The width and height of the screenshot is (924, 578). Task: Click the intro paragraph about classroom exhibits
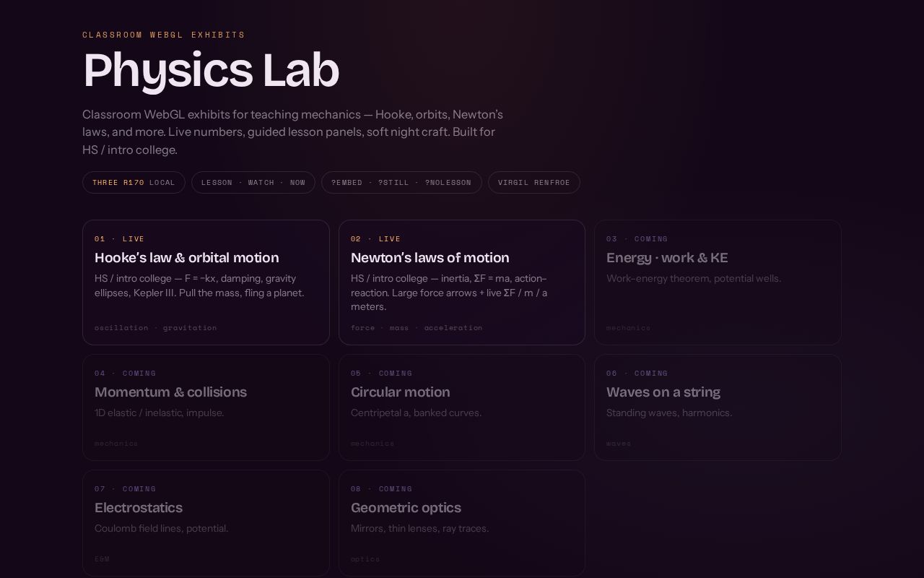point(293,132)
